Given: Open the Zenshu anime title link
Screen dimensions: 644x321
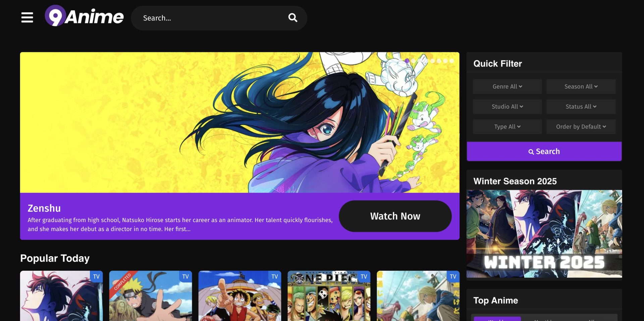Looking at the screenshot, I should point(44,208).
